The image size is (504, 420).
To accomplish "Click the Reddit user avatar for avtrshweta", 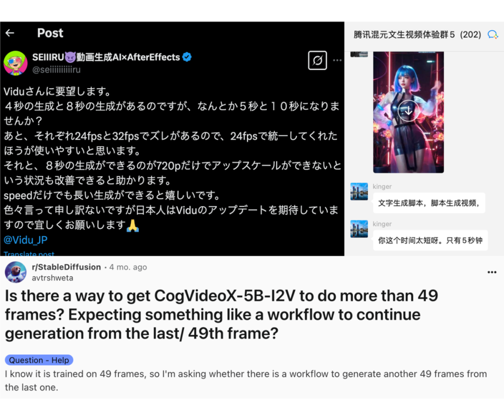I will [15, 272].
